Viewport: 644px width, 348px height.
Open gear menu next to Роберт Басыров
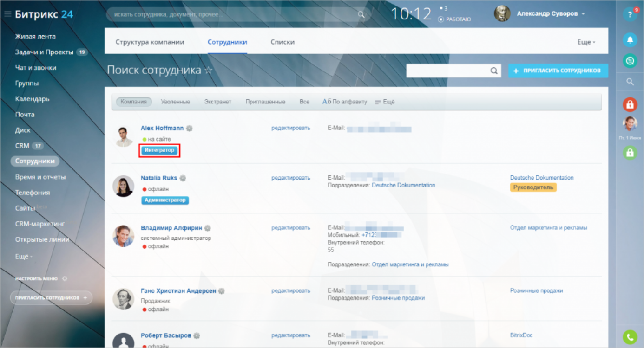click(x=197, y=335)
